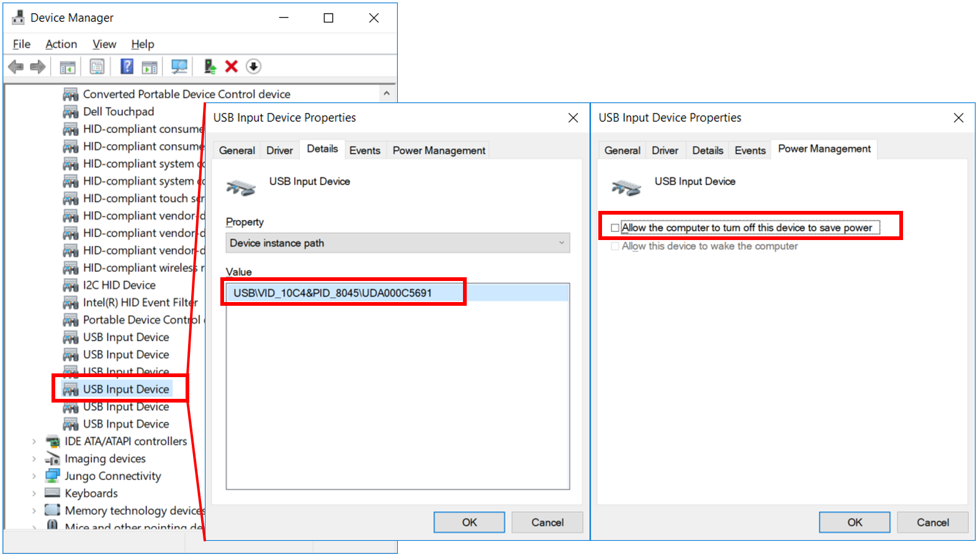Select the USB\VID_10C4&PID_8045 value row
The image size is (980, 557).
click(398, 293)
